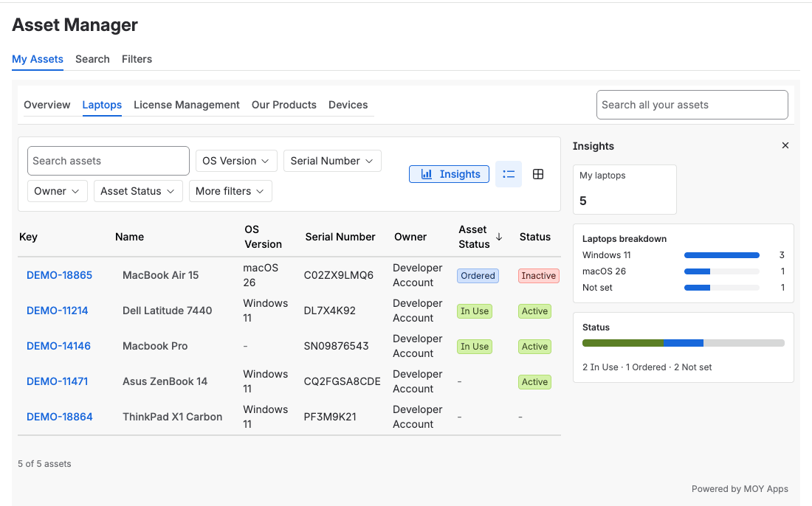Open the Devices tab

point(348,105)
